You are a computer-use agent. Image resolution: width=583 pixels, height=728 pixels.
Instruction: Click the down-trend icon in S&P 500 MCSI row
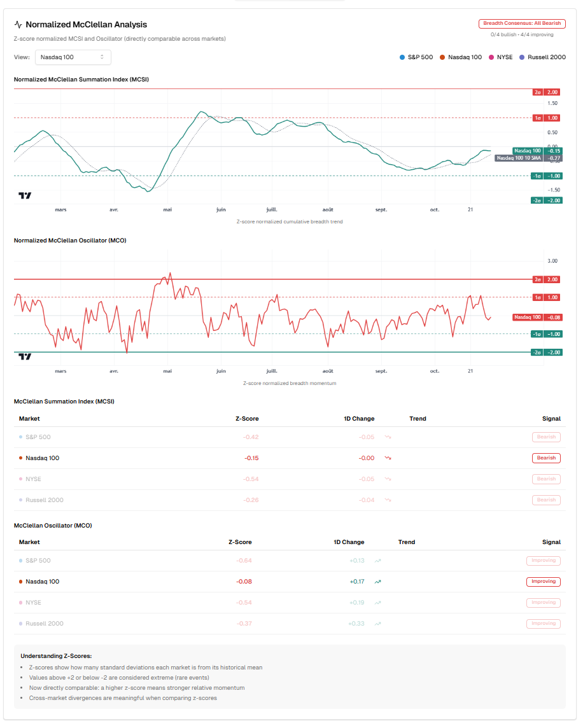pos(388,437)
